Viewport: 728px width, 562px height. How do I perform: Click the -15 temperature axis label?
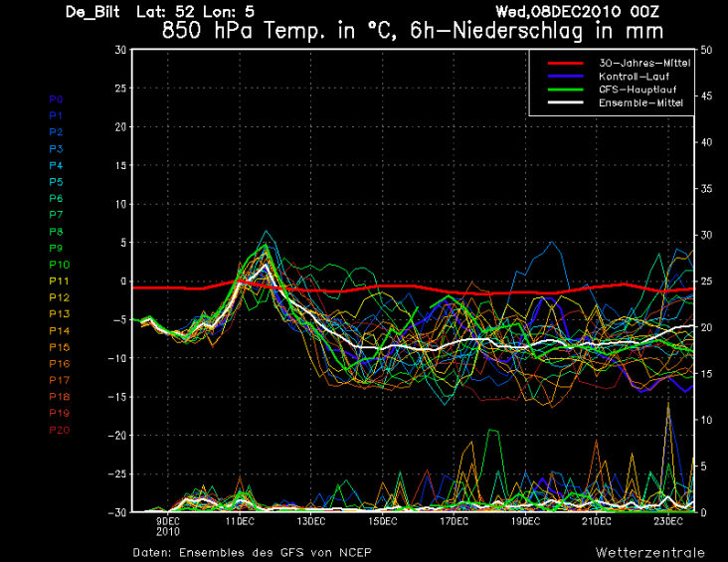tap(117, 397)
